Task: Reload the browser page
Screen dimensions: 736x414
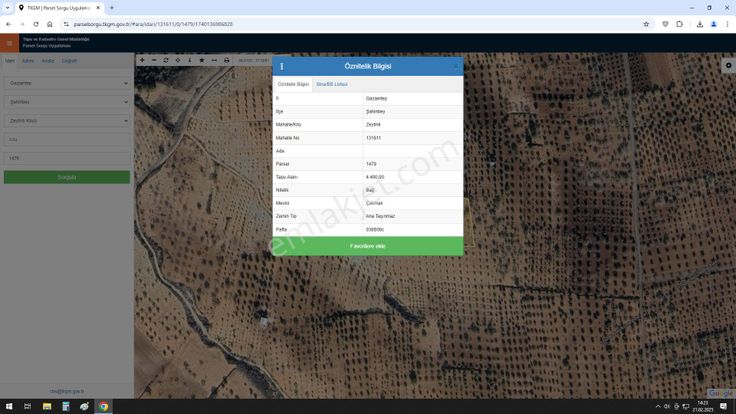Action: (x=36, y=24)
